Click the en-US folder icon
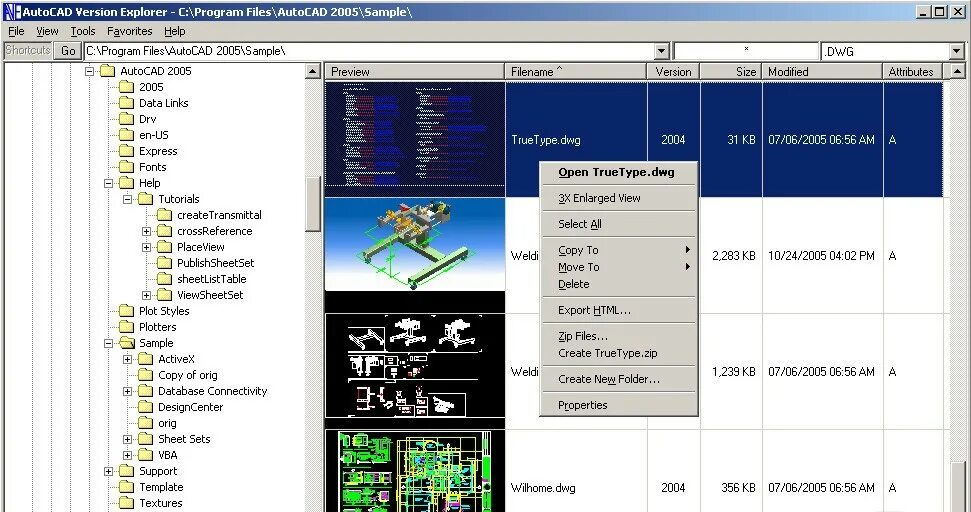 tap(126, 135)
